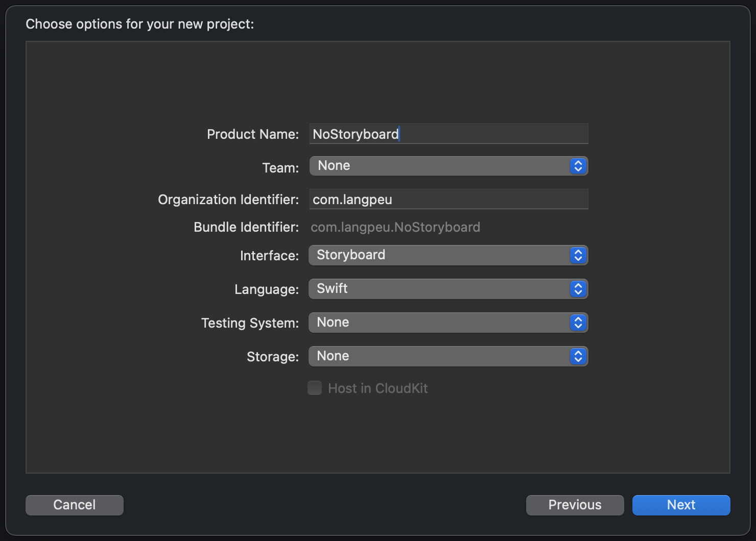Click the Cancel button
The width and height of the screenshot is (756, 541).
(x=75, y=505)
